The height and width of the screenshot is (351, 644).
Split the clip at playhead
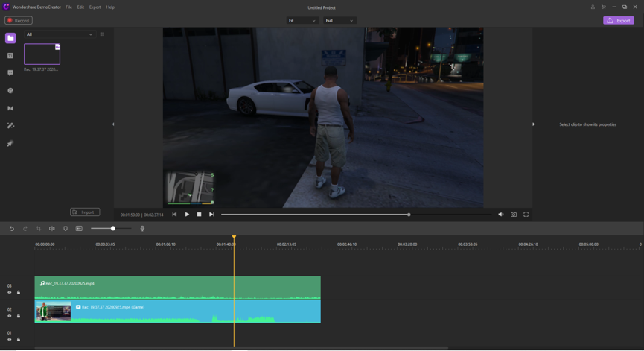tap(52, 229)
